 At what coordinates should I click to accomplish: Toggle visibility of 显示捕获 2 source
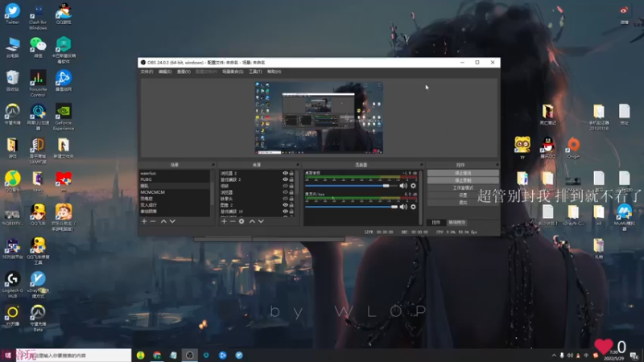point(285,179)
